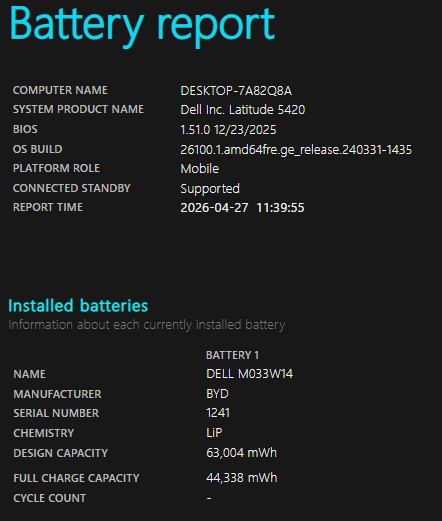
Task: Click the CYCLE COUNT label
Action: pyautogui.click(x=50, y=498)
